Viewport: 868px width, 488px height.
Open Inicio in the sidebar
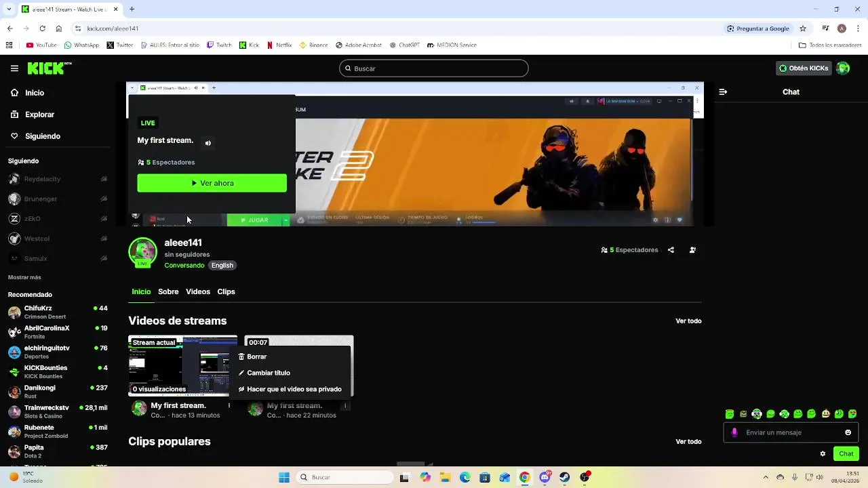coord(35,93)
